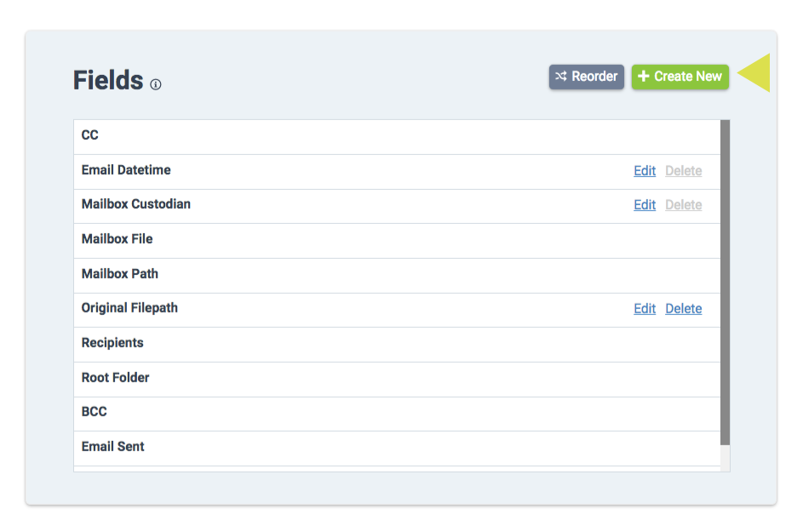
Task: Edit the Mailbox Custodian field
Action: 645,205
